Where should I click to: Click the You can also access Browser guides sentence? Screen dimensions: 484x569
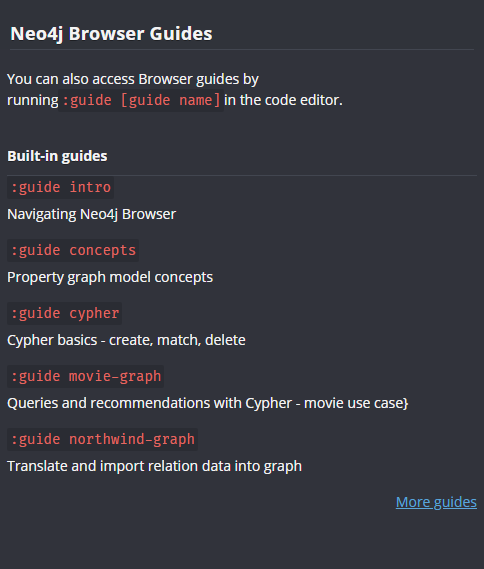pyautogui.click(x=175, y=90)
